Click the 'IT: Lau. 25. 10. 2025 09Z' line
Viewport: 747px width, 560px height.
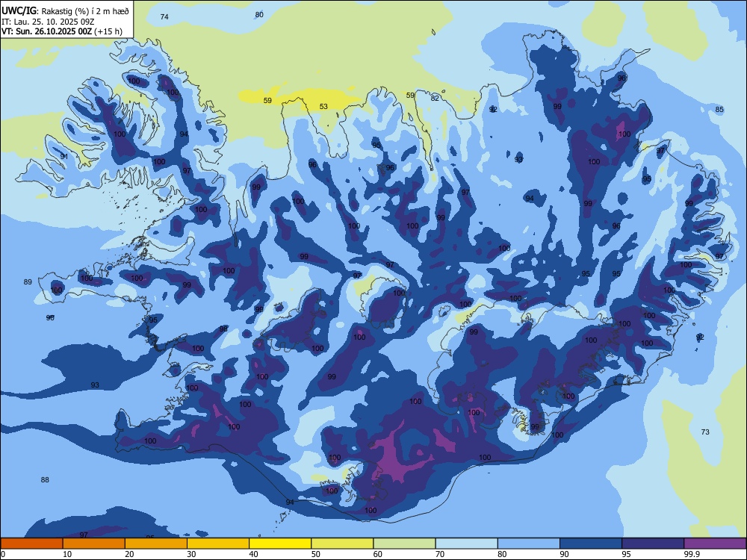[48, 22]
